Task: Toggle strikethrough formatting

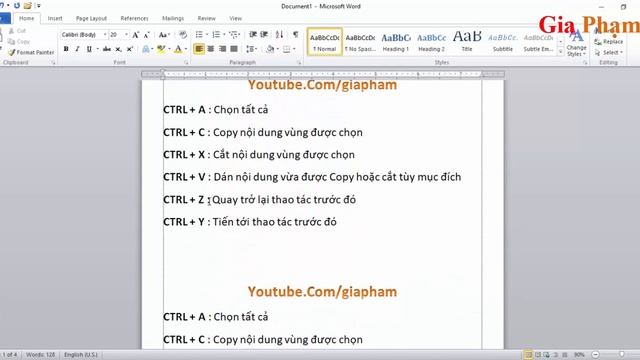Action: pos(107,49)
